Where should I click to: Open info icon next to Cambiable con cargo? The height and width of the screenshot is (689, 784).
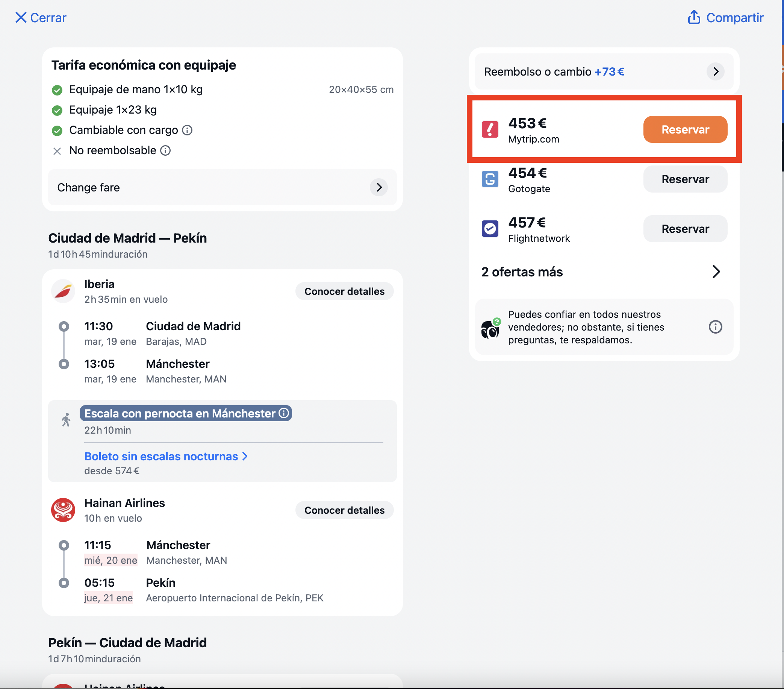tap(187, 130)
